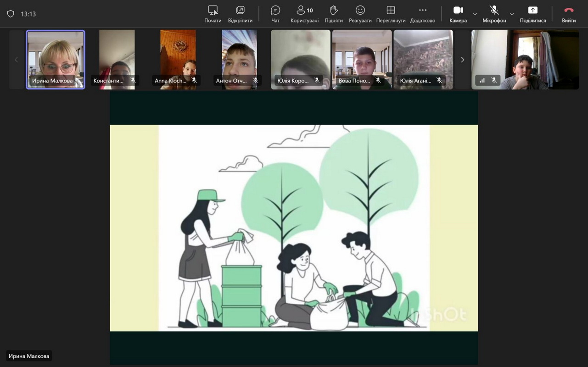Toggle the Мікрофон mute state
The height and width of the screenshot is (367, 588).
(494, 14)
